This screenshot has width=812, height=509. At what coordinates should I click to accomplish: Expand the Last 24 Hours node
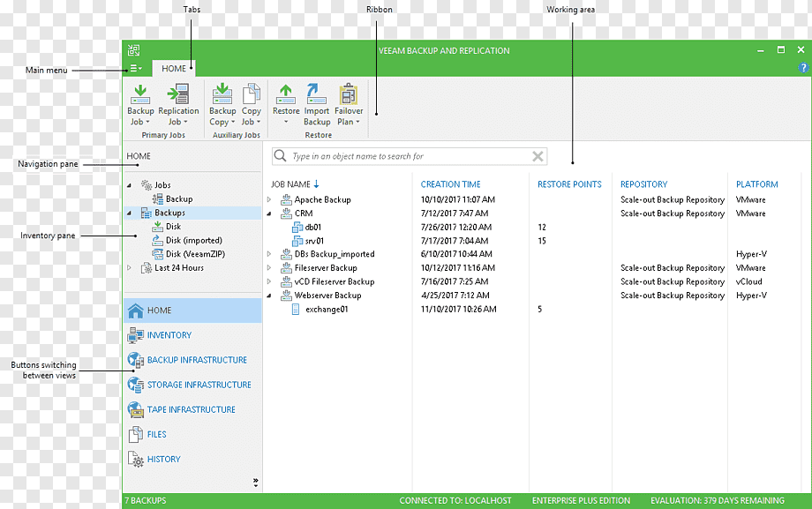coord(130,267)
